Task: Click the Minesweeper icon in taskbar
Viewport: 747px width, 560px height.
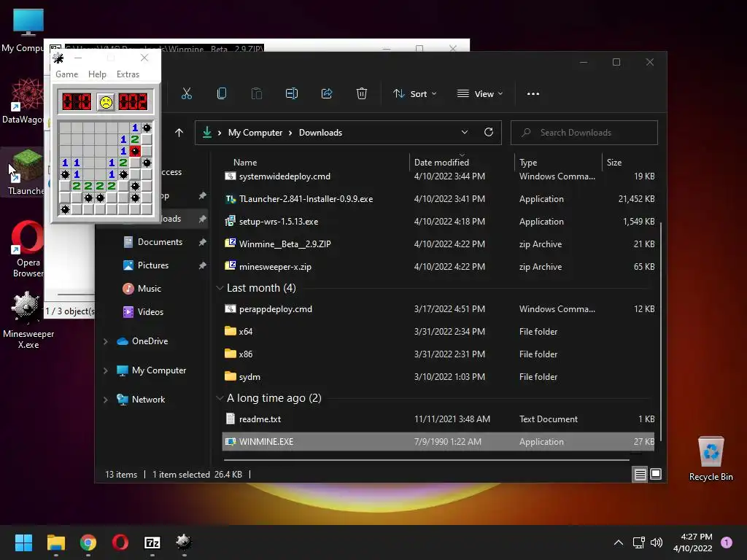Action: point(184,542)
